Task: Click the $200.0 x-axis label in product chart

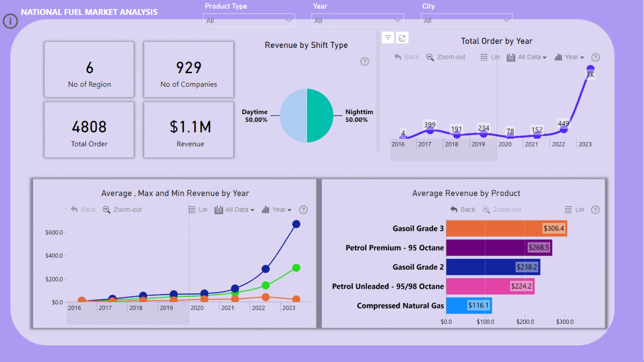Action: click(x=525, y=322)
